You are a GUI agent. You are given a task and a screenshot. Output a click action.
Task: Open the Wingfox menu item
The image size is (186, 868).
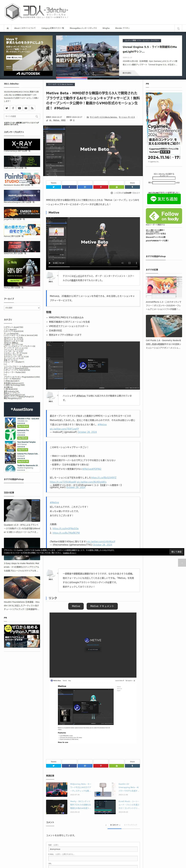pyautogui.click(x=106, y=28)
